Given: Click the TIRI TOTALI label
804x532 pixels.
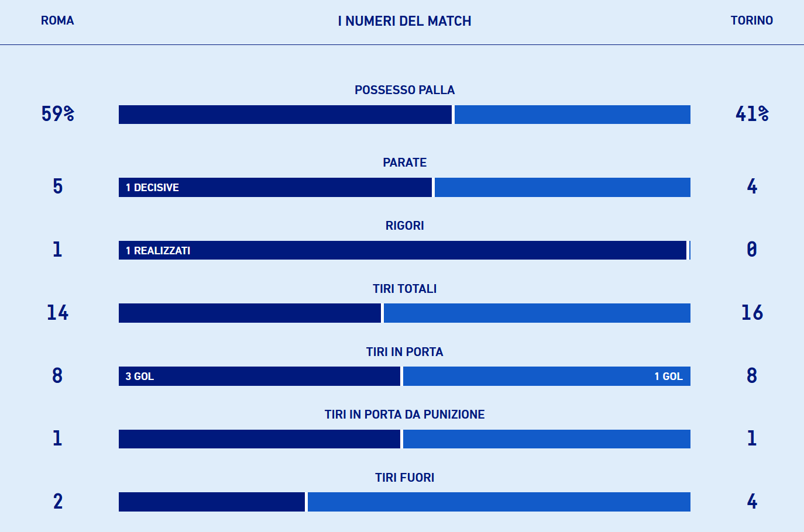Looking at the screenshot, I should [404, 289].
